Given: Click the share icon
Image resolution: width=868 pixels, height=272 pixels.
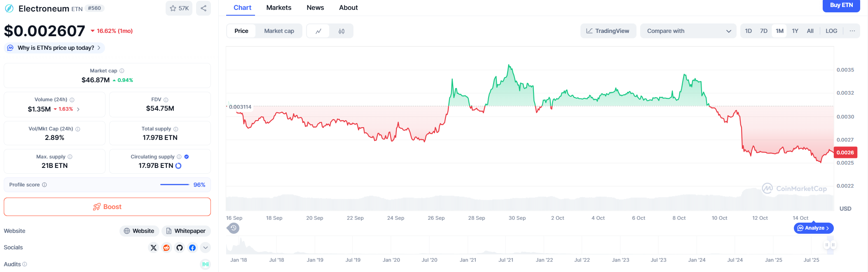Looking at the screenshot, I should coord(204,8).
